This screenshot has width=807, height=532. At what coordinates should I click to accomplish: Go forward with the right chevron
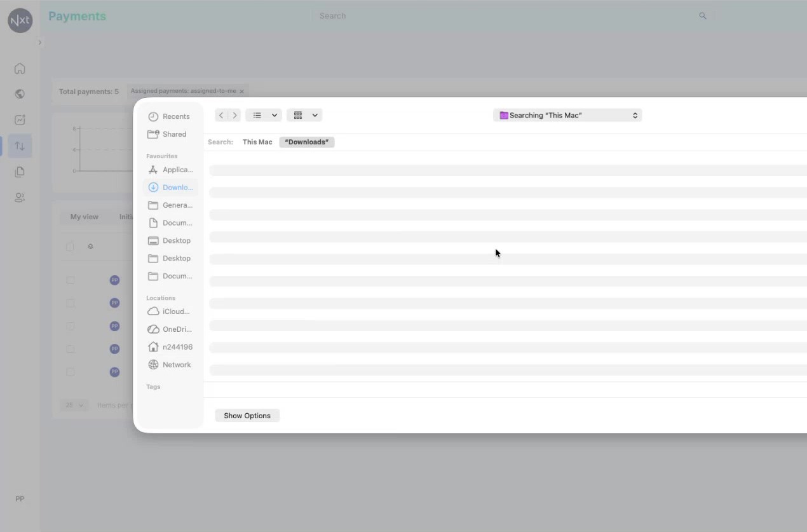[x=234, y=115]
